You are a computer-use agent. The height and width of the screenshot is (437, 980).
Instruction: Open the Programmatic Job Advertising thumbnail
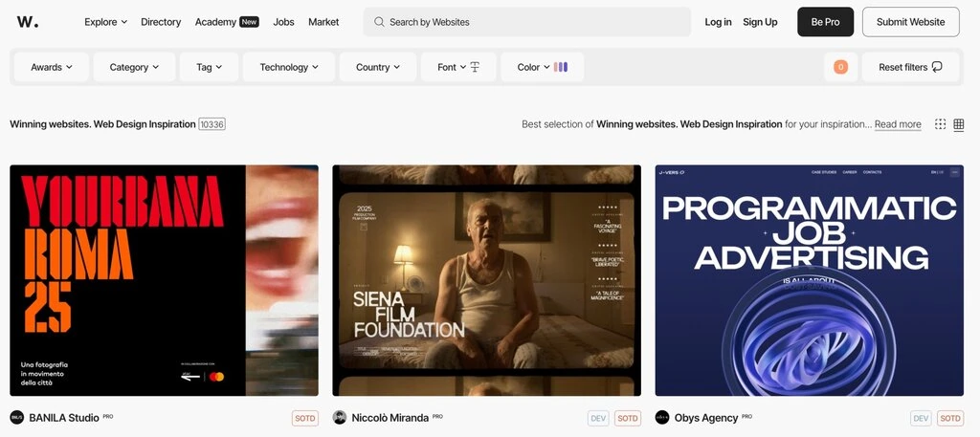point(809,280)
